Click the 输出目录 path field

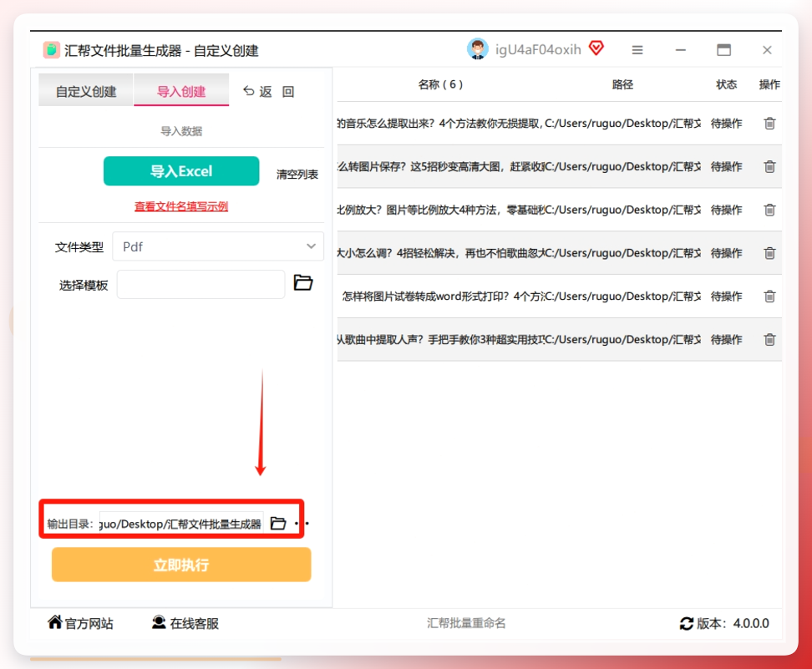coord(181,524)
